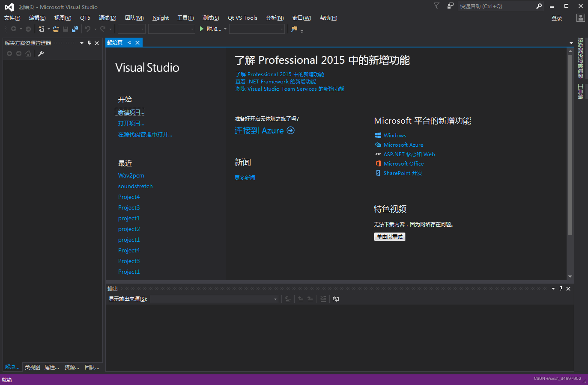Click the Navigate Forward toolbar arrow
The width and height of the screenshot is (588, 385).
pos(28,29)
